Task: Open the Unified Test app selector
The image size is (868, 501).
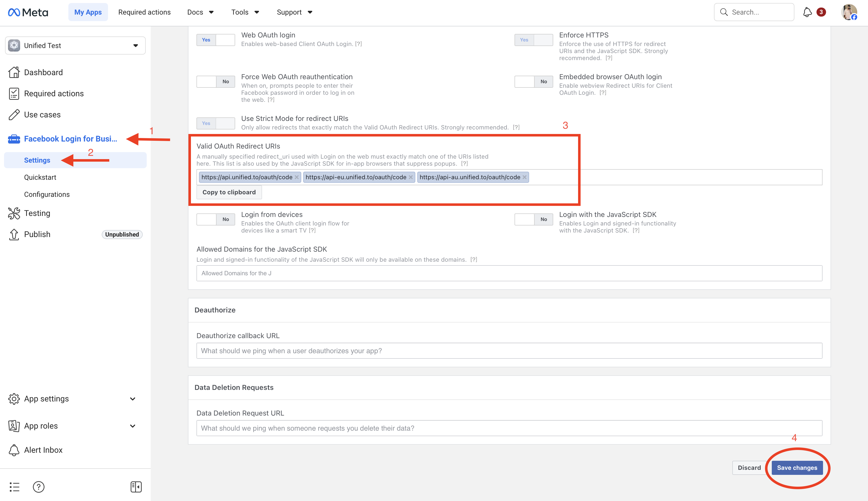Action: [75, 45]
